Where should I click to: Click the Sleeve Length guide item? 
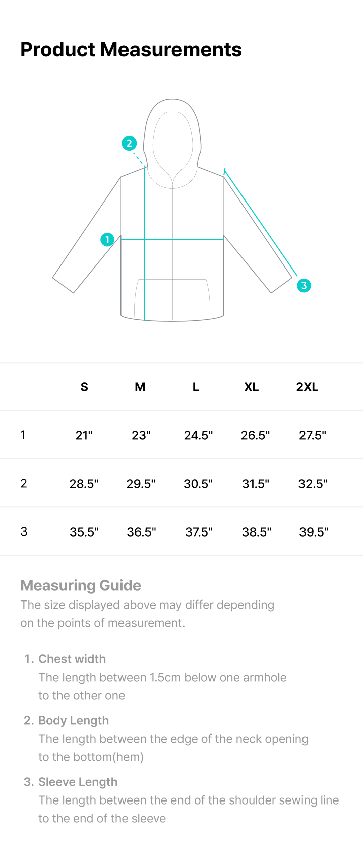(x=181, y=800)
